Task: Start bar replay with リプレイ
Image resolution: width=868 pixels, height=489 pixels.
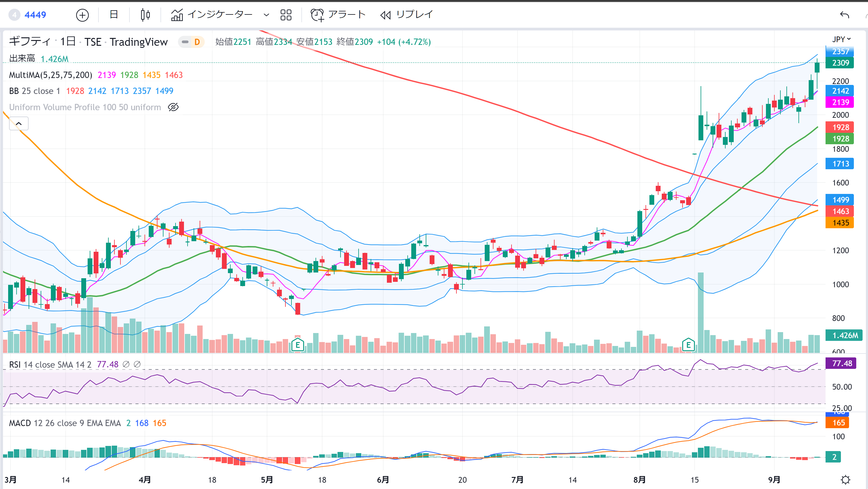Action: pyautogui.click(x=407, y=15)
